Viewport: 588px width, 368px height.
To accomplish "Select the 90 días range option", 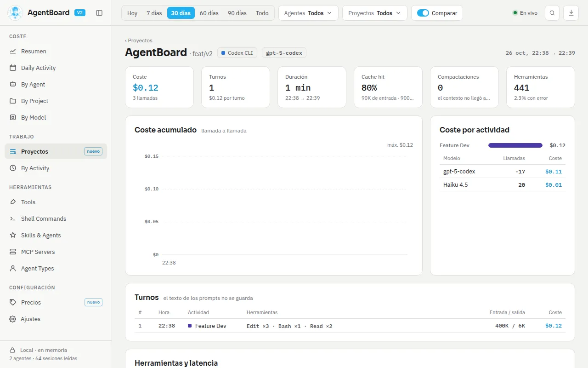I will (237, 13).
